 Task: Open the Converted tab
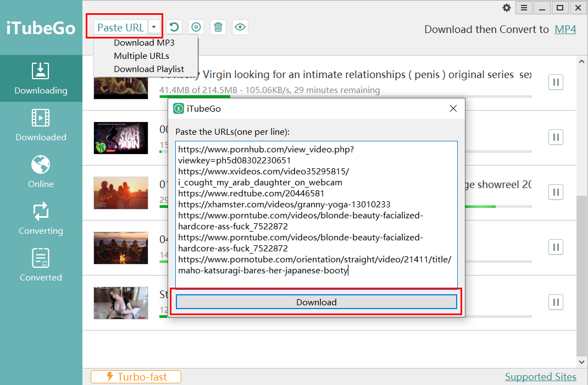tap(41, 265)
